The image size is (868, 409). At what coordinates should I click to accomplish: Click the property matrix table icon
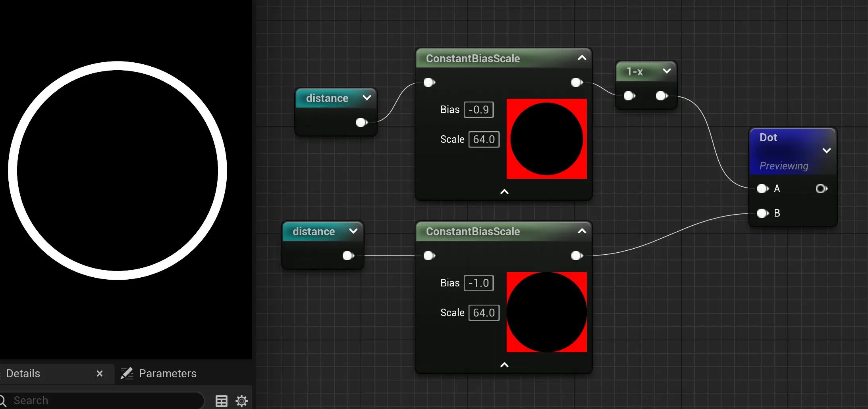click(221, 401)
